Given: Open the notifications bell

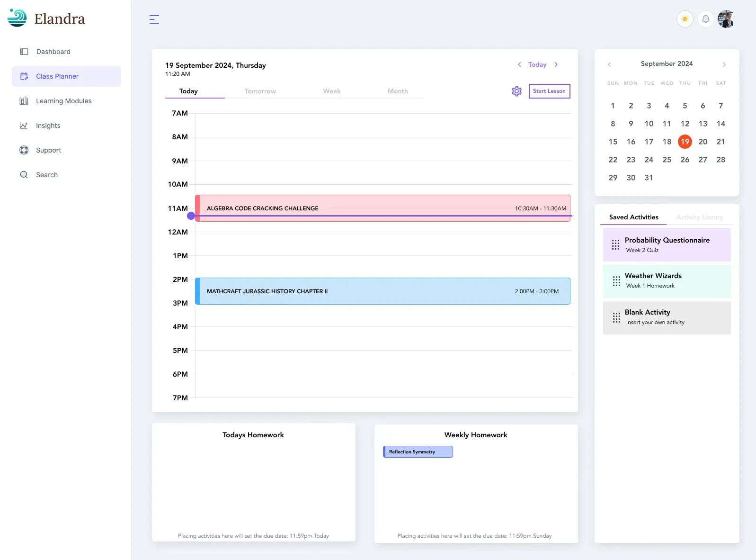Looking at the screenshot, I should coord(705,19).
